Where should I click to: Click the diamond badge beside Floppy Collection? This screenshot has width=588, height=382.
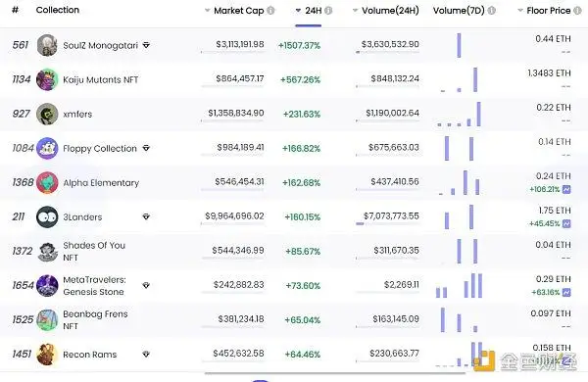click(146, 148)
